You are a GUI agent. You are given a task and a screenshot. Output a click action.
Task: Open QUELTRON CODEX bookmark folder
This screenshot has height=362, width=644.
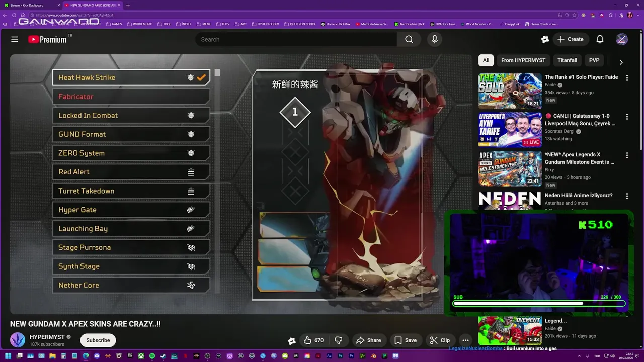point(300,24)
